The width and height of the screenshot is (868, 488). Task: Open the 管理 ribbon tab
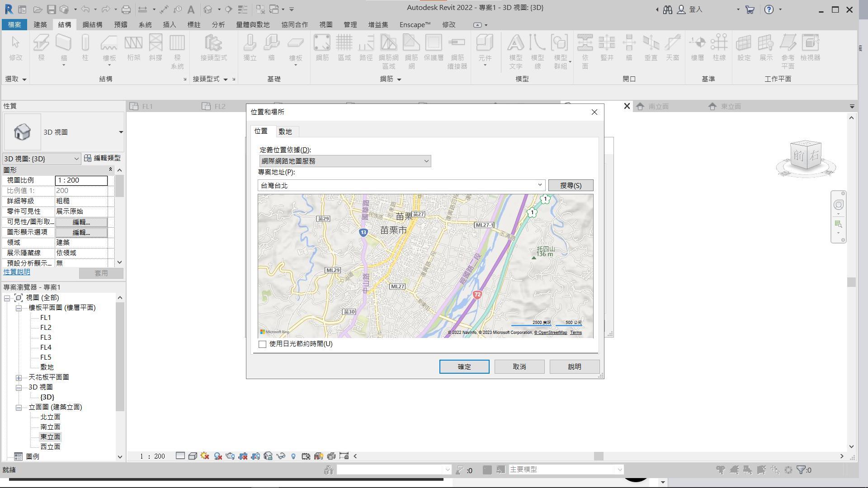click(x=350, y=24)
